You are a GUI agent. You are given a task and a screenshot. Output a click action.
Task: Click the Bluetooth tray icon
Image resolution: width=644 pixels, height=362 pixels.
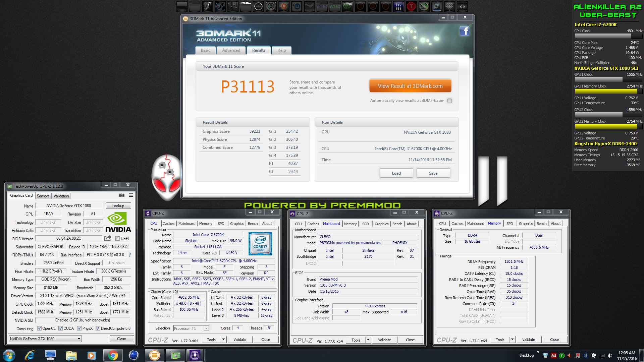(x=586, y=355)
